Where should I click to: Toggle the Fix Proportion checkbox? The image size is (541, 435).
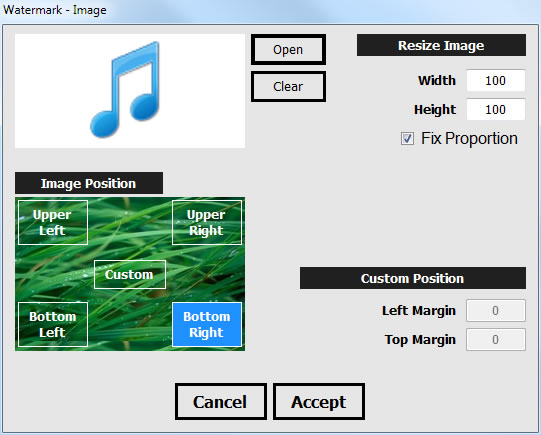407,139
